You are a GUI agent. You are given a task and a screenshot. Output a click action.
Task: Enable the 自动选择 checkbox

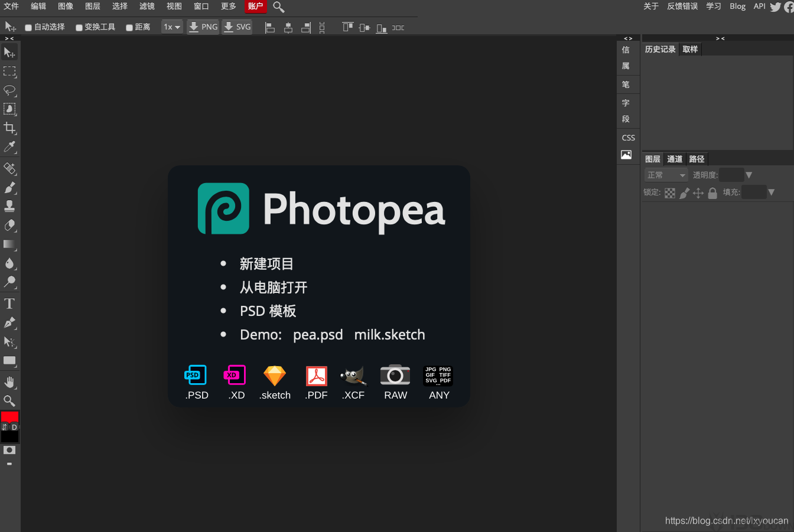(28, 28)
